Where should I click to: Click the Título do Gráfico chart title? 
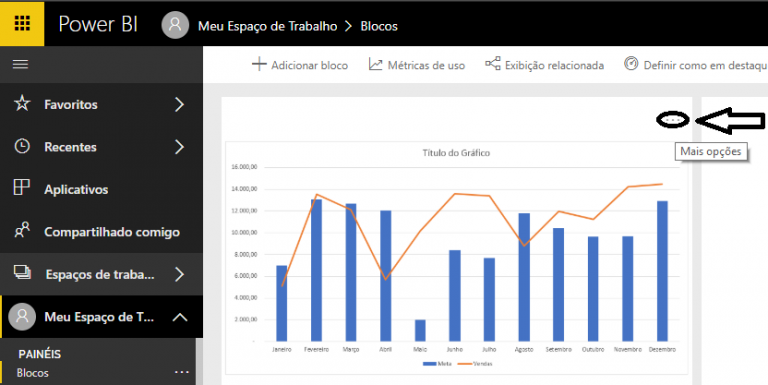pyautogui.click(x=456, y=153)
